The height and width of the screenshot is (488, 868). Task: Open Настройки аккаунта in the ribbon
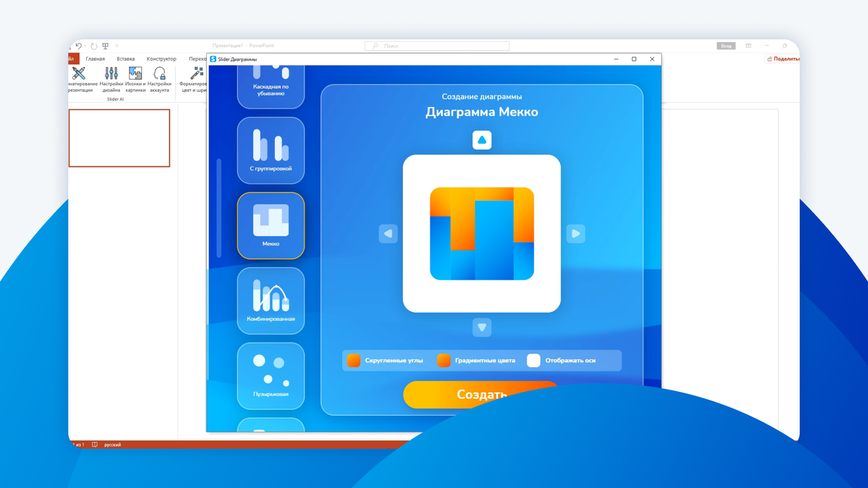(160, 80)
